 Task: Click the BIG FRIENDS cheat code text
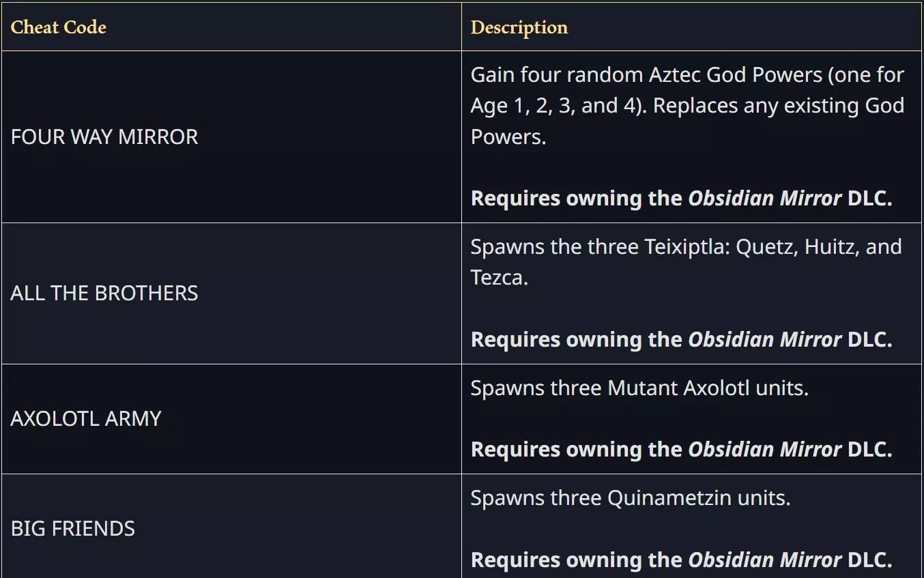pos(73,528)
